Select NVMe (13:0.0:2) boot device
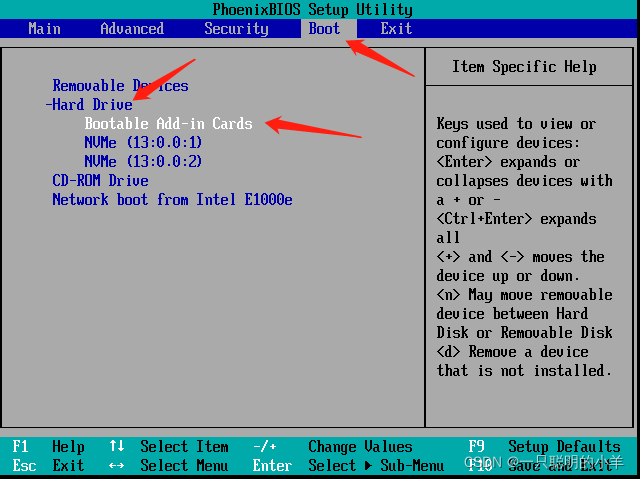 point(143,161)
